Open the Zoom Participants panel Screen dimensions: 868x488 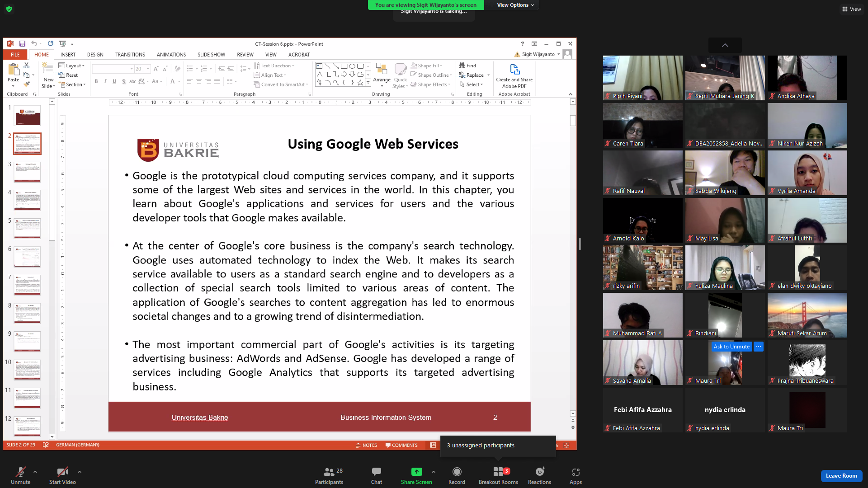[x=329, y=476]
